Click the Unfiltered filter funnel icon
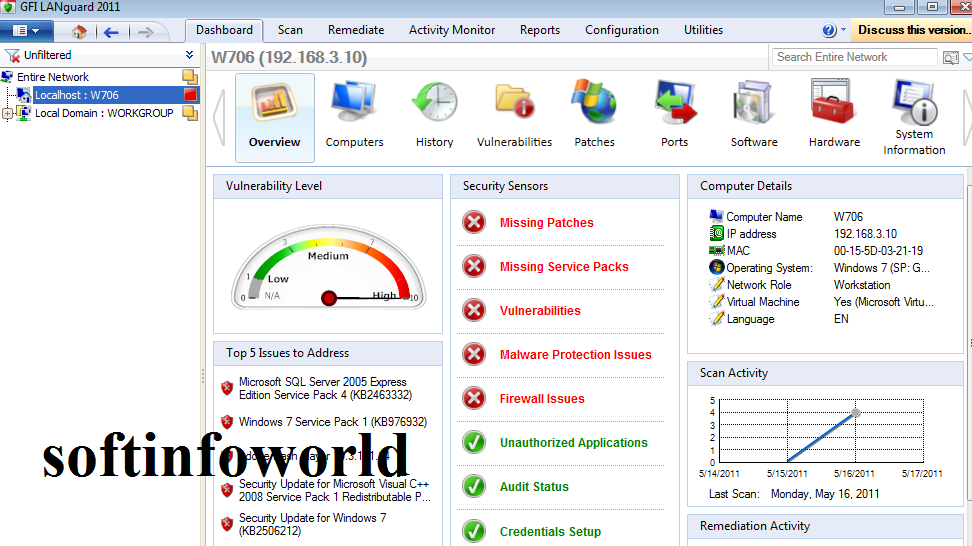This screenshot has width=972, height=546. (12, 55)
